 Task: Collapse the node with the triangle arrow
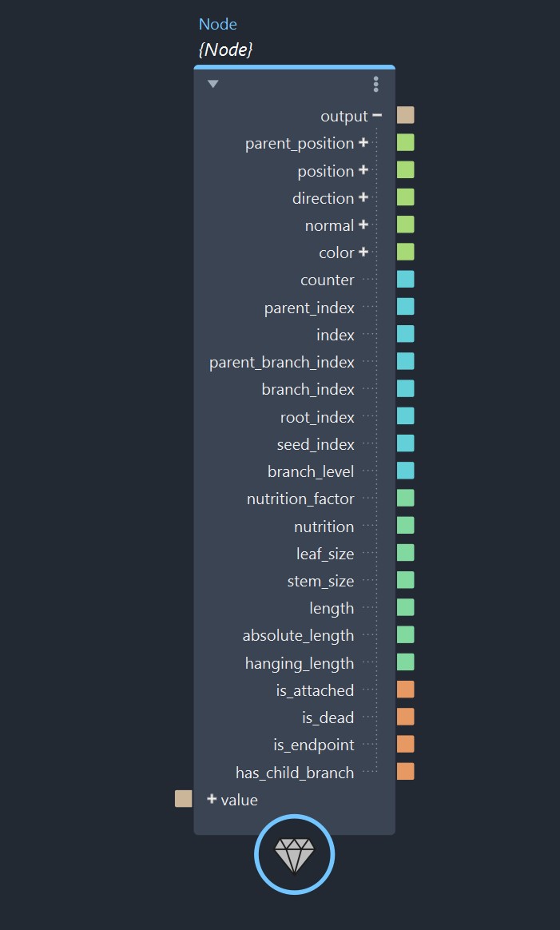tap(212, 84)
